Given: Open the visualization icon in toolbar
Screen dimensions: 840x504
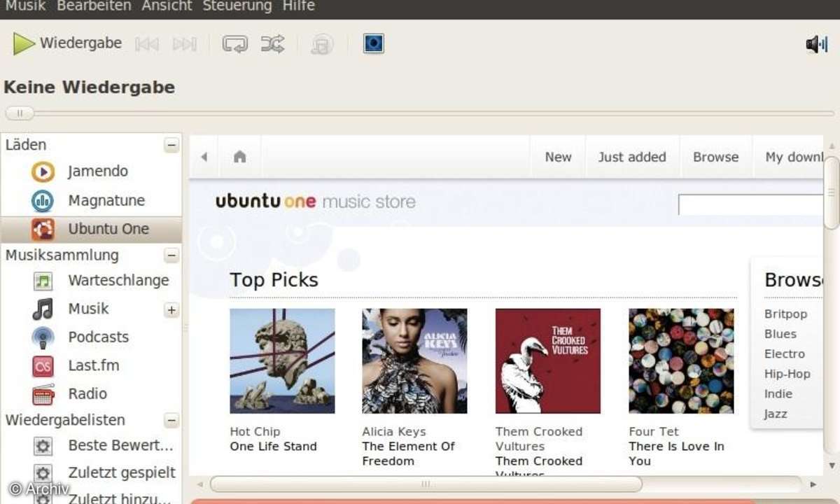Looking at the screenshot, I should [373, 44].
